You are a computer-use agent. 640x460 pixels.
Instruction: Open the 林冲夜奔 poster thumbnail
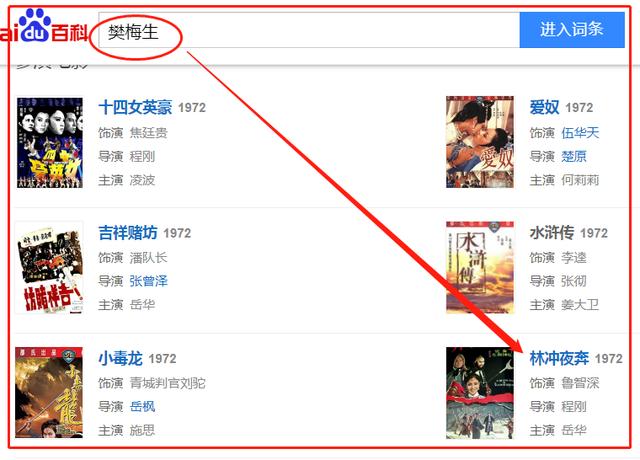(x=480, y=393)
